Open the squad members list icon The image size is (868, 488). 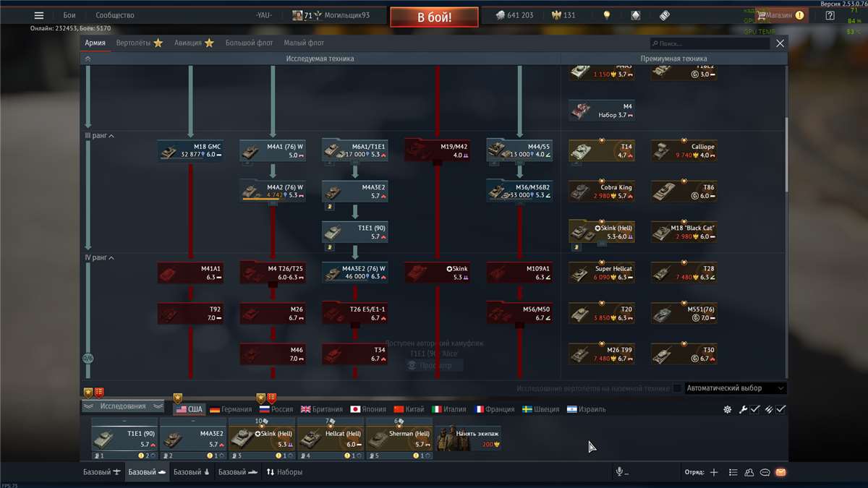click(x=733, y=472)
